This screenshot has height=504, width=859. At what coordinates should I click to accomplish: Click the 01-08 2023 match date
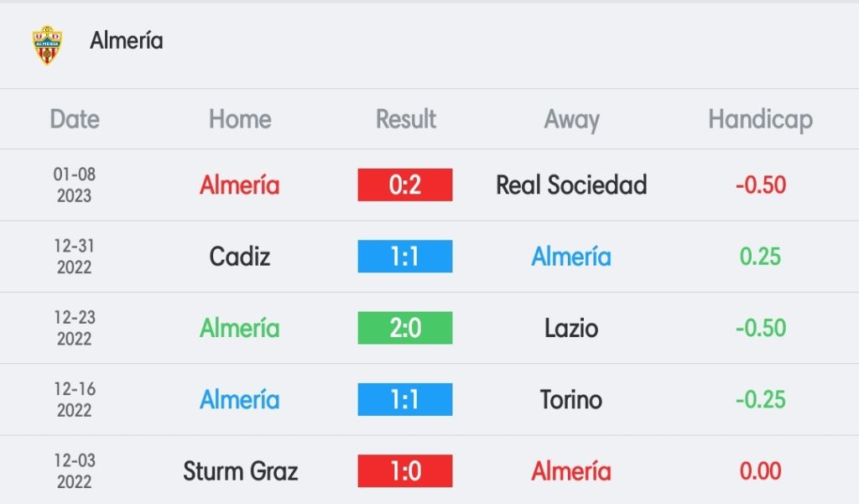(x=75, y=184)
